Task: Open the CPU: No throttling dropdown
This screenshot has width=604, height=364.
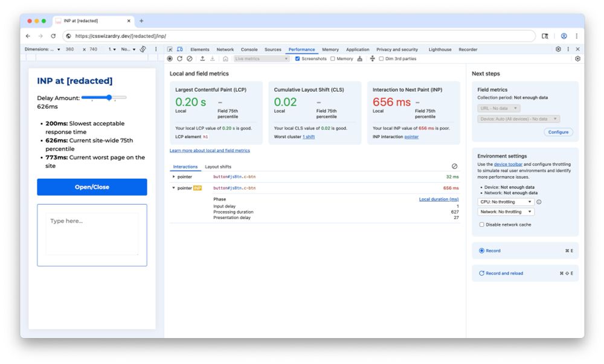Action: [x=506, y=202]
